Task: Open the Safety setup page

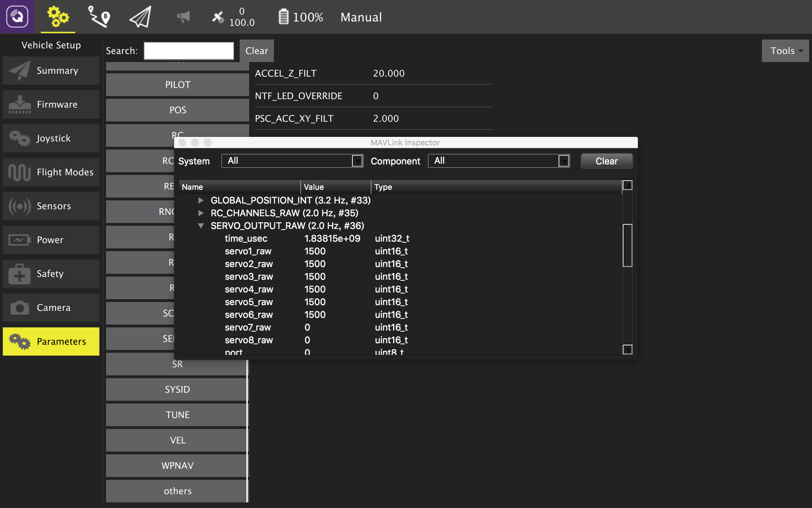Action: click(x=51, y=274)
